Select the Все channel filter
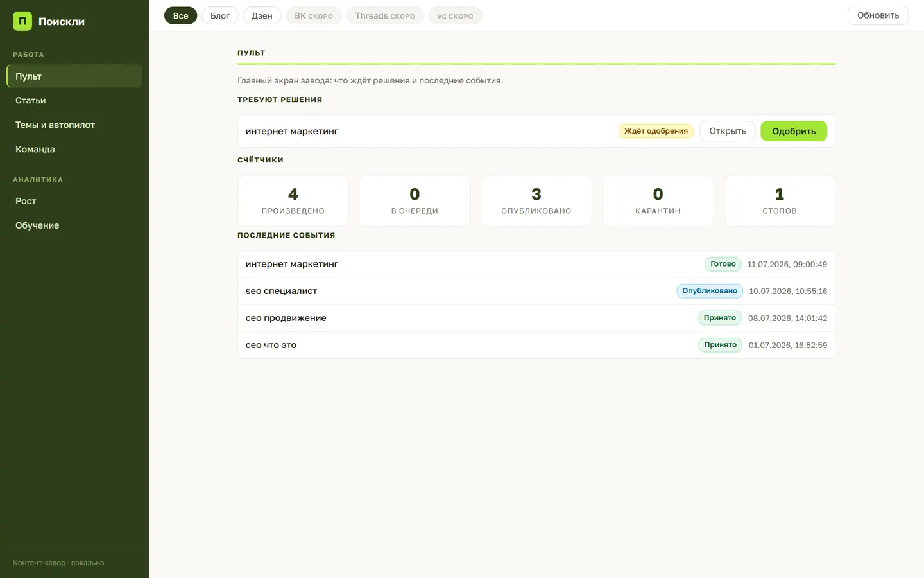 [180, 15]
